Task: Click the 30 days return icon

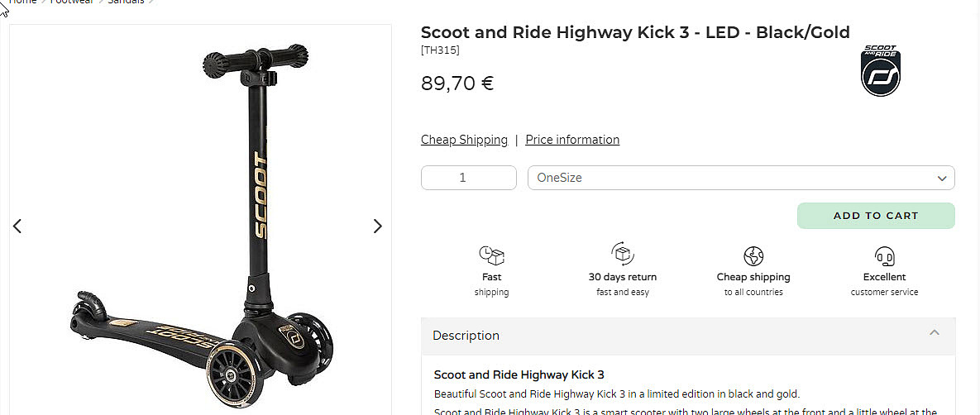Action: click(x=623, y=254)
